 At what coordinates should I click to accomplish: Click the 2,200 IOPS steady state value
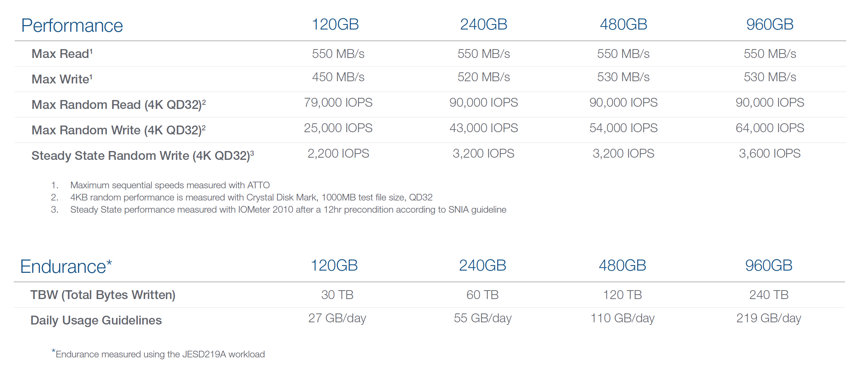338,154
